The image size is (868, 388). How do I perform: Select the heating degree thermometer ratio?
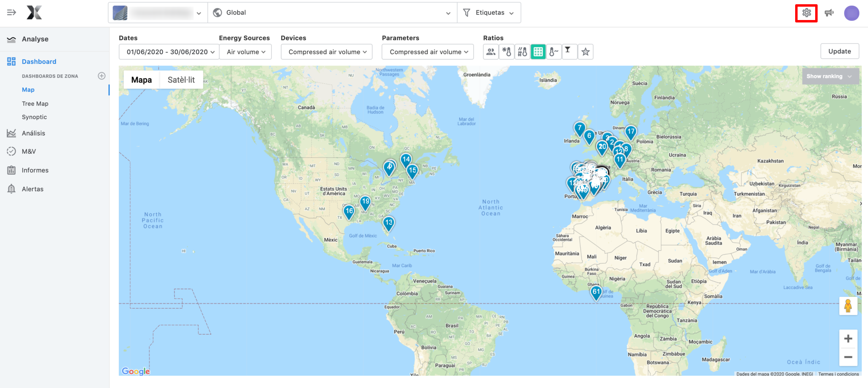click(522, 52)
